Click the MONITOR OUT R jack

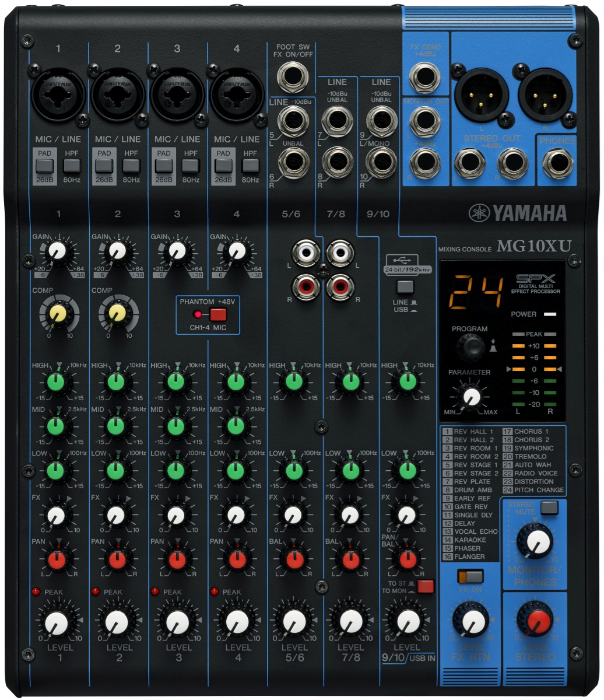(425, 162)
